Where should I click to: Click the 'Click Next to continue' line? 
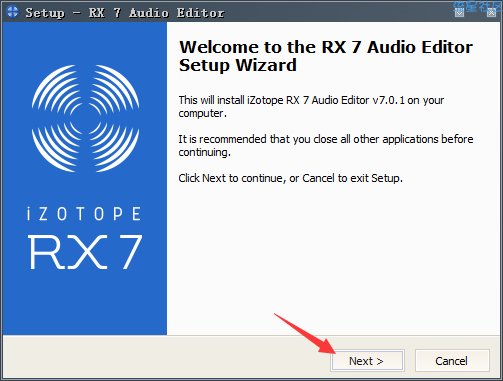coord(290,178)
